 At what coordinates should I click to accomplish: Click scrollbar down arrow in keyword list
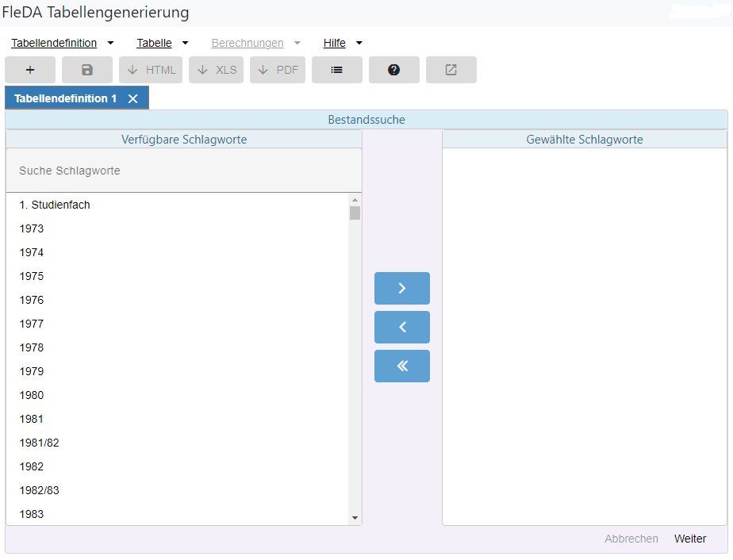coord(355,517)
